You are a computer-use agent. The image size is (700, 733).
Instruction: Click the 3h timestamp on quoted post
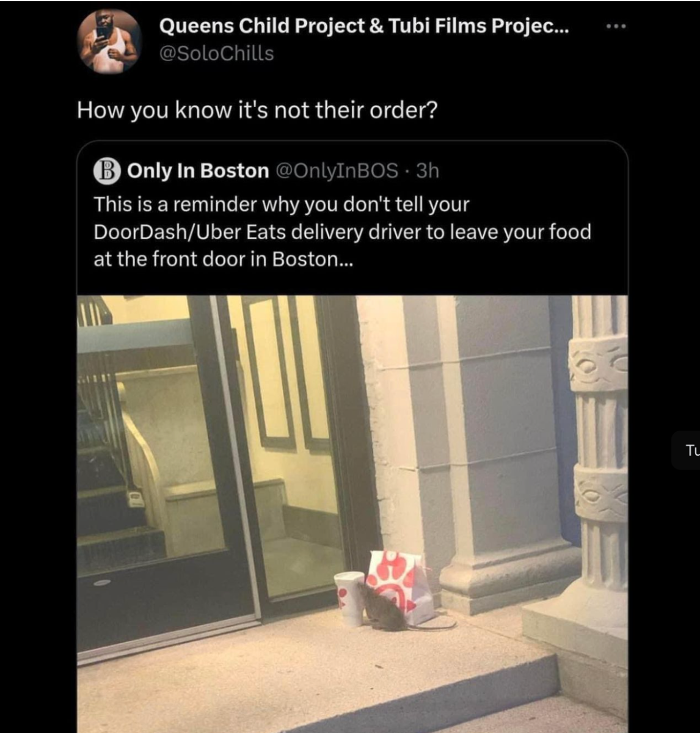[x=428, y=171]
